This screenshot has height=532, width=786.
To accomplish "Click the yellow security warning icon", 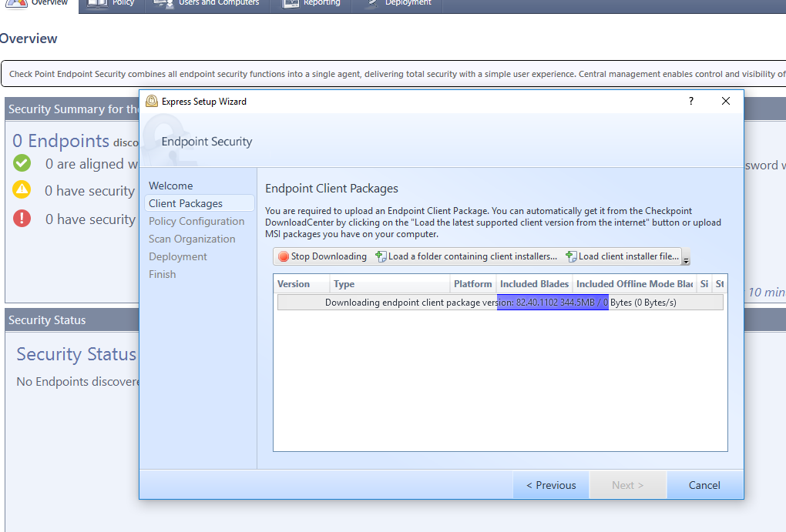I will (21, 191).
